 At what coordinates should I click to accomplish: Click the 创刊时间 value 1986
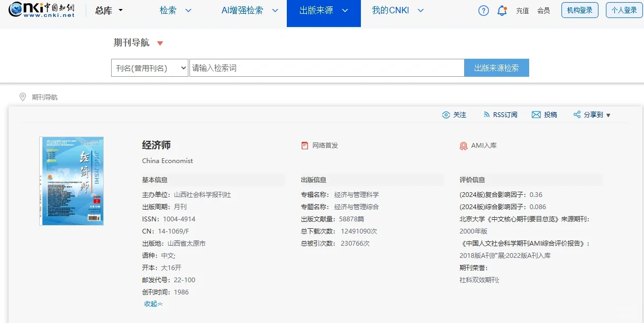click(181, 292)
